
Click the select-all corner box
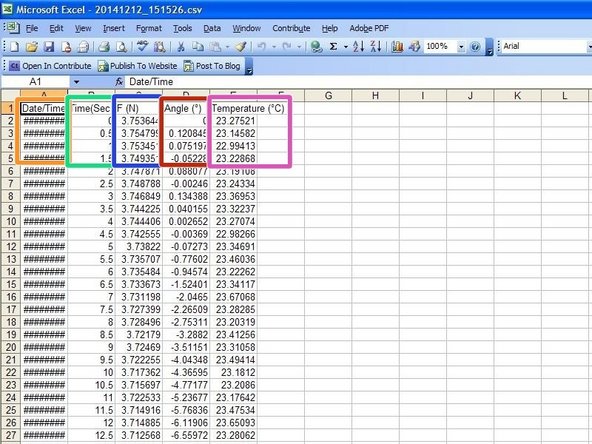[11, 96]
